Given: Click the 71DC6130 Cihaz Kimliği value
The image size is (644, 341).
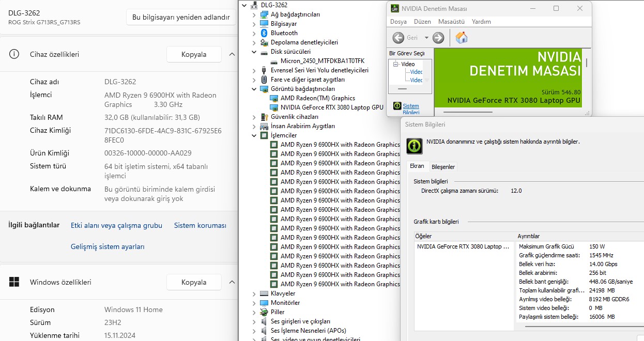Looking at the screenshot, I should tap(163, 135).
